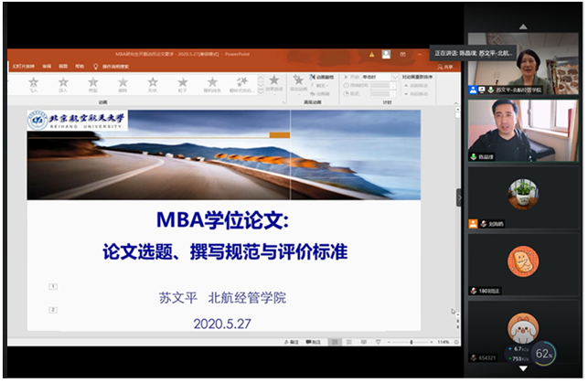
Task: Click the 飞入 fly-in animation star
Action: (x=34, y=82)
